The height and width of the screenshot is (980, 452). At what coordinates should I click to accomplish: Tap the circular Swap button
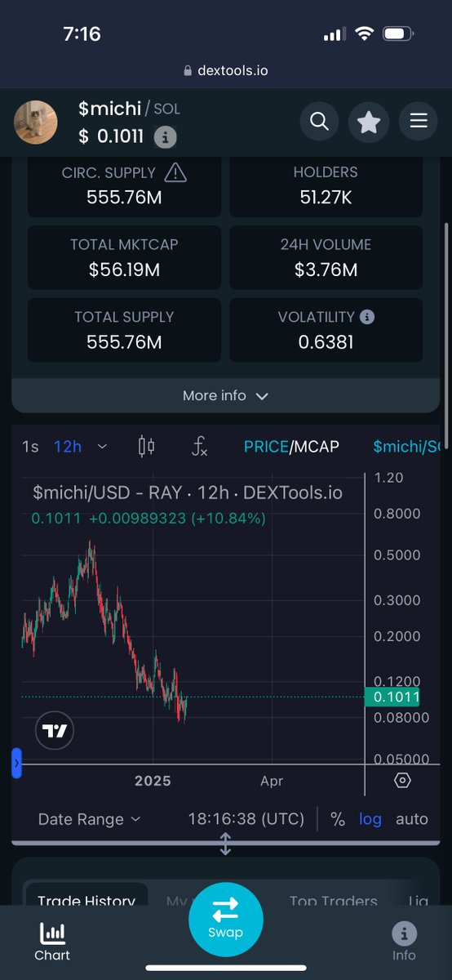coord(226,920)
